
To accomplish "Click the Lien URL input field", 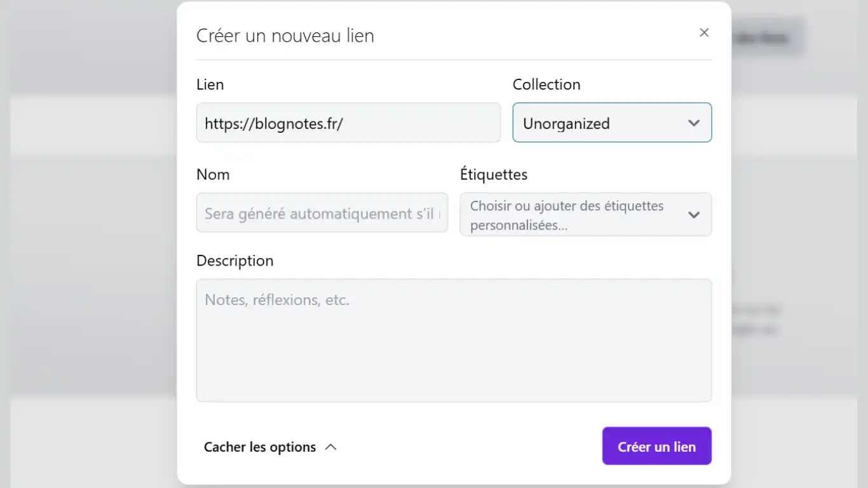I will 348,123.
